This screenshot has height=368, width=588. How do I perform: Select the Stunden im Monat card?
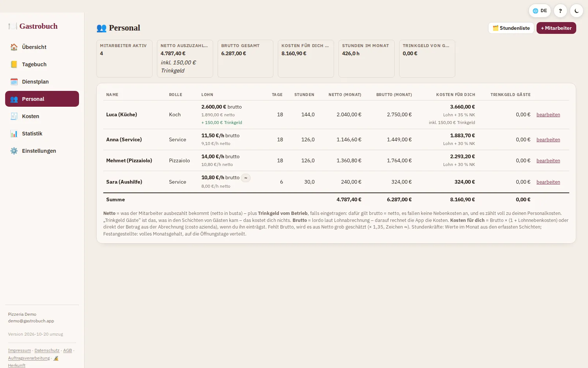pos(366,59)
